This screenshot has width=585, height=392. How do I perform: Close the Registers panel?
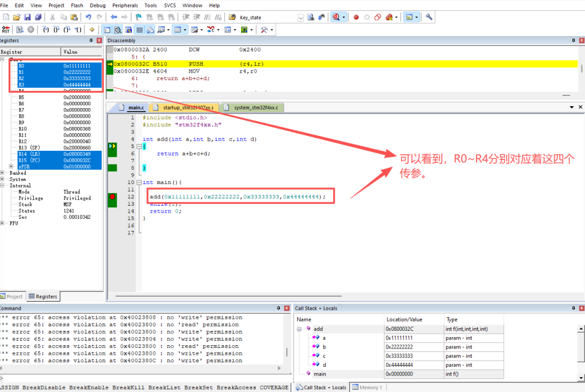[x=99, y=41]
